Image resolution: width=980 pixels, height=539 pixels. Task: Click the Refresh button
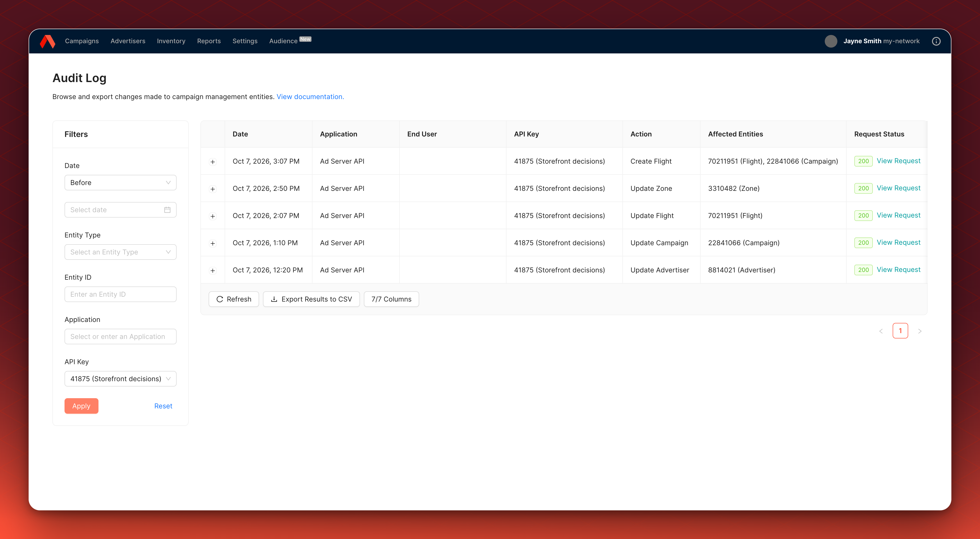(x=234, y=299)
